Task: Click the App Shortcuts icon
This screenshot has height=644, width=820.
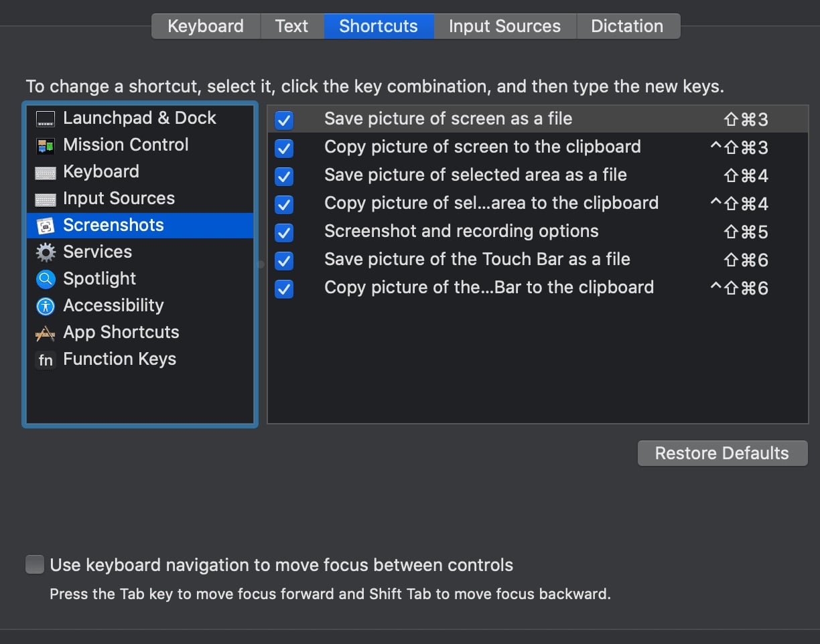Action: click(x=46, y=333)
